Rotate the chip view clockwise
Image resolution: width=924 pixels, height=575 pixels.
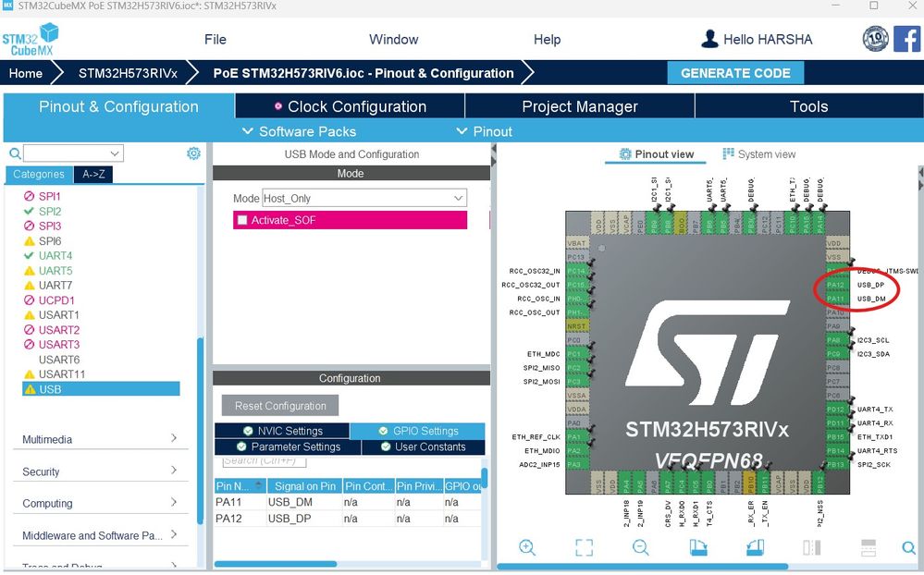click(x=698, y=548)
